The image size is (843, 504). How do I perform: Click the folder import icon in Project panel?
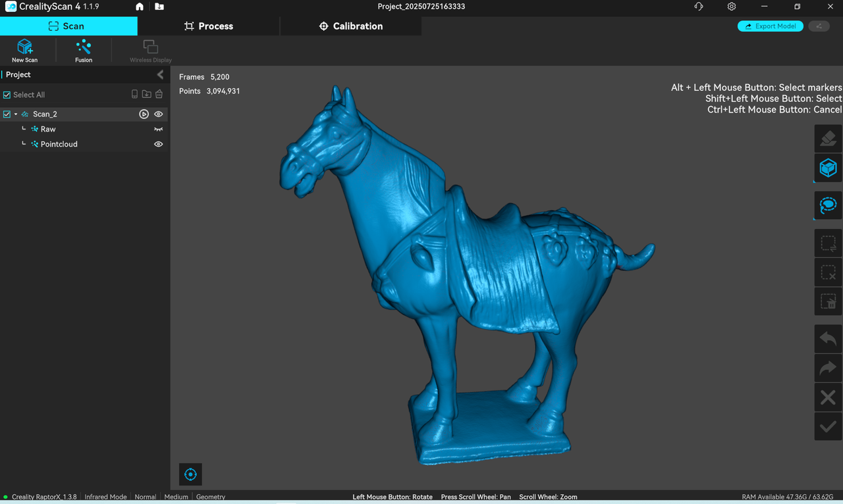click(x=146, y=95)
